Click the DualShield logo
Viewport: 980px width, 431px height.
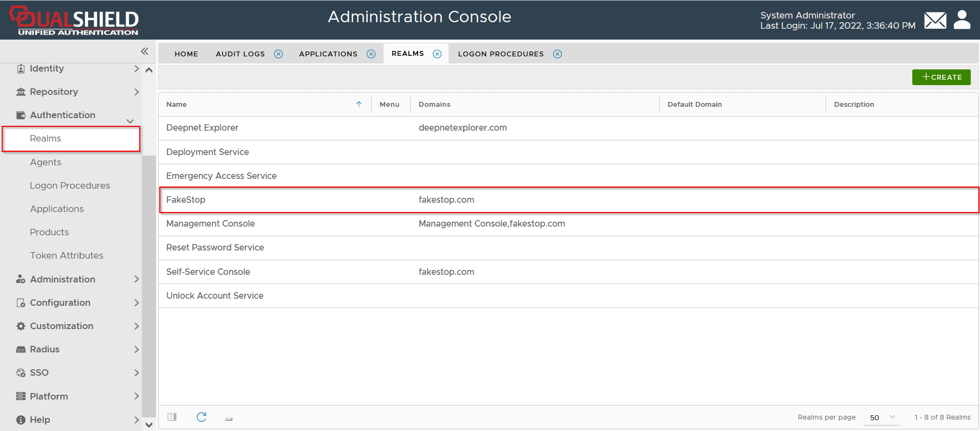pyautogui.click(x=74, y=21)
